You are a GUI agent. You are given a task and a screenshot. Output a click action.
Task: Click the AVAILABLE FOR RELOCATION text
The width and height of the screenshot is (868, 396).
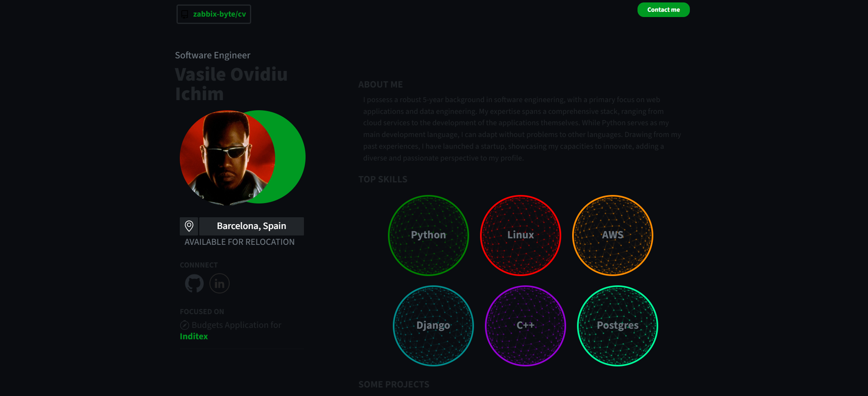point(239,242)
